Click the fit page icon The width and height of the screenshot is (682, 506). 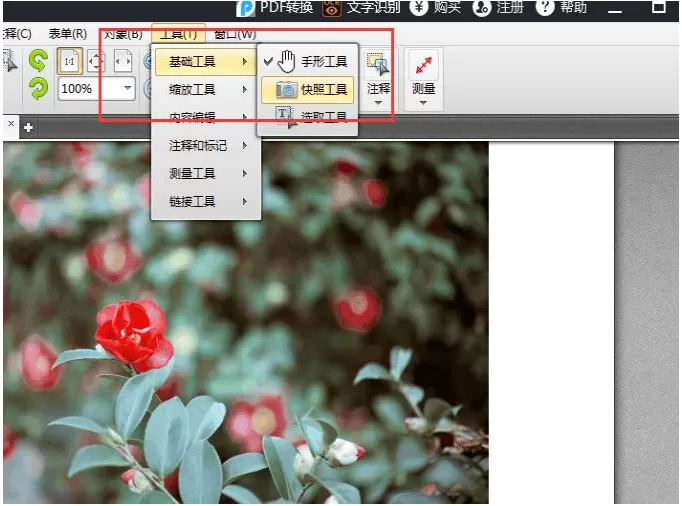click(x=96, y=61)
